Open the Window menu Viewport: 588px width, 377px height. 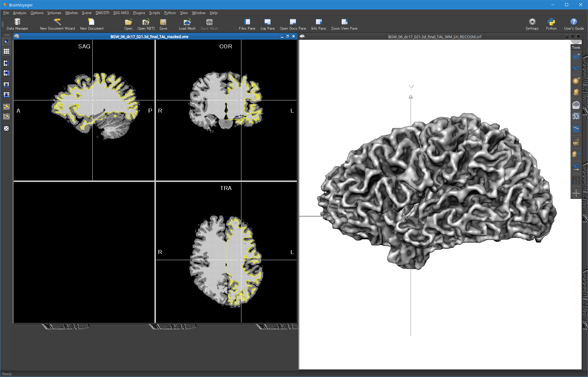[199, 13]
